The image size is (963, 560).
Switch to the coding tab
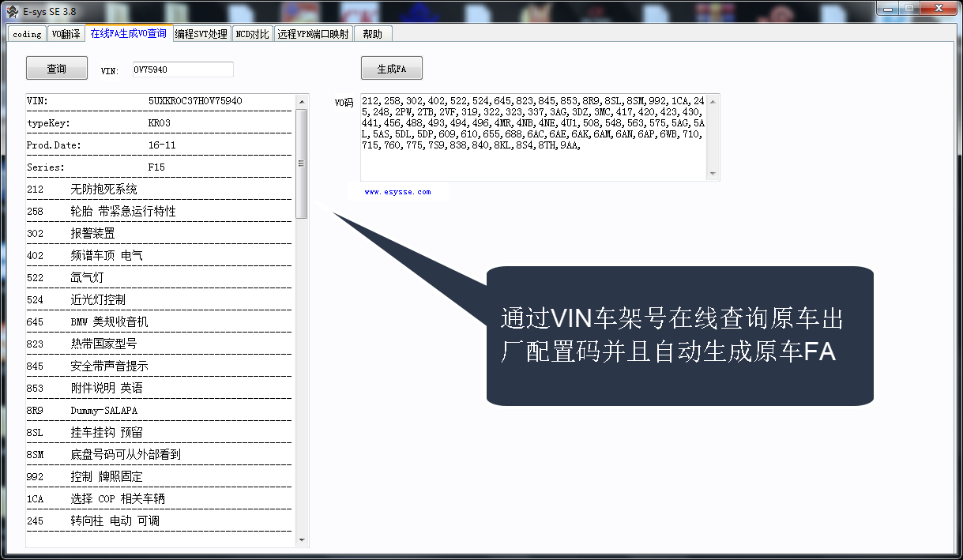point(27,34)
